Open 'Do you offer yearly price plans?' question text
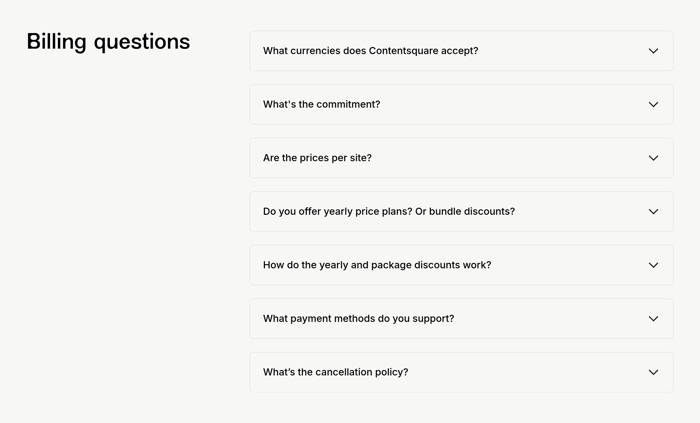The width and height of the screenshot is (700, 423). click(388, 212)
